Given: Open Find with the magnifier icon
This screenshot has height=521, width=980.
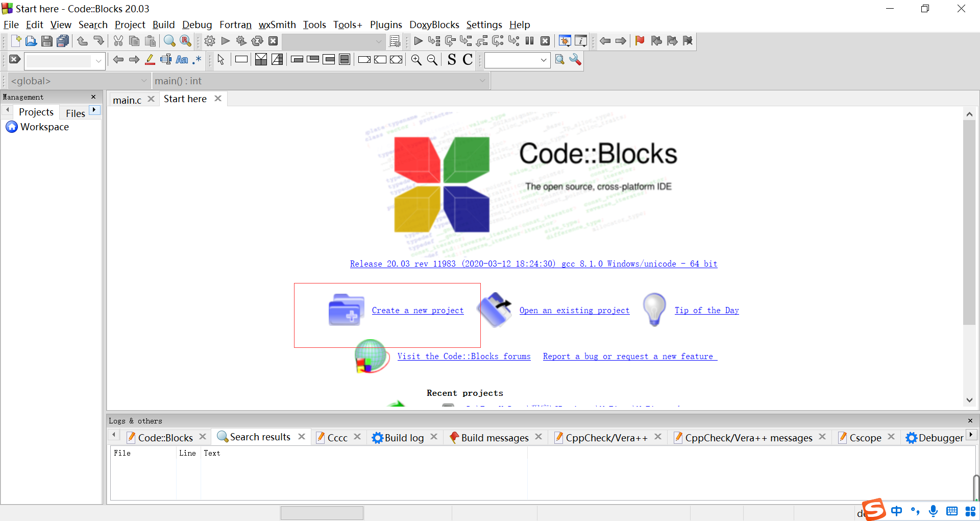Looking at the screenshot, I should tap(169, 41).
